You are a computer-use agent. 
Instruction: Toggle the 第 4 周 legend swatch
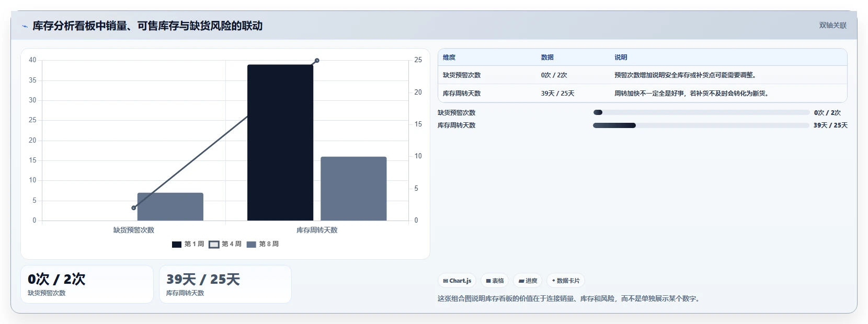[x=214, y=244]
